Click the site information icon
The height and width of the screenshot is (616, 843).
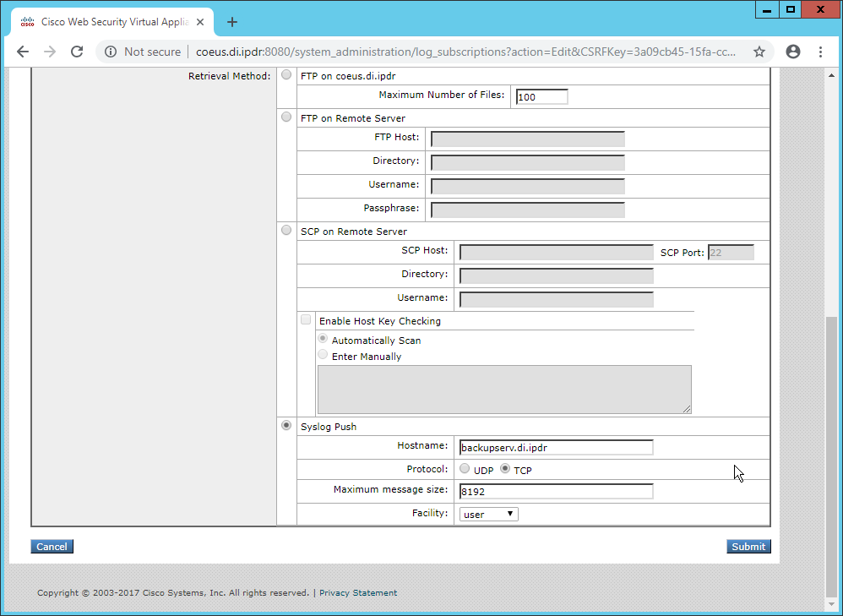click(x=111, y=52)
